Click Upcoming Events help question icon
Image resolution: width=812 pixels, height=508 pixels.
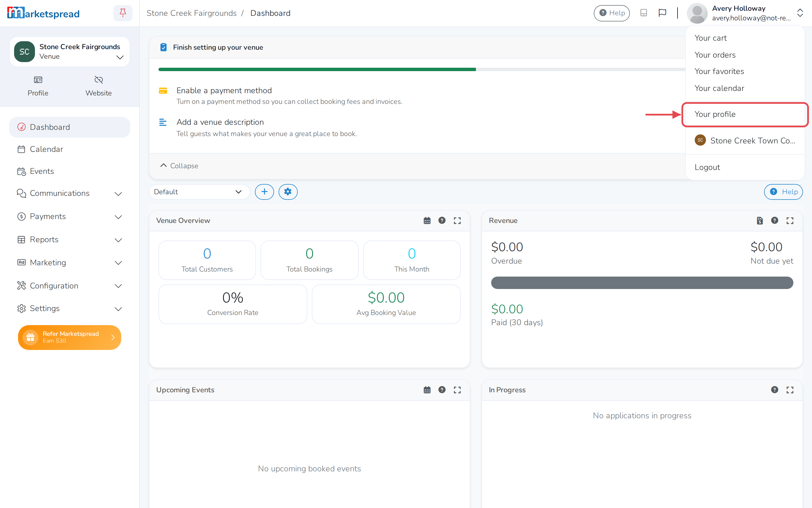[x=442, y=390]
